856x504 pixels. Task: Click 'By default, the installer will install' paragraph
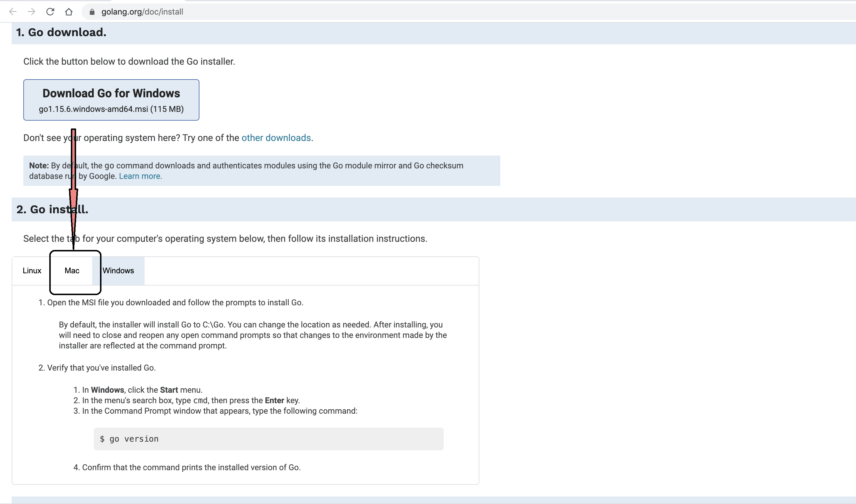pyautogui.click(x=253, y=335)
